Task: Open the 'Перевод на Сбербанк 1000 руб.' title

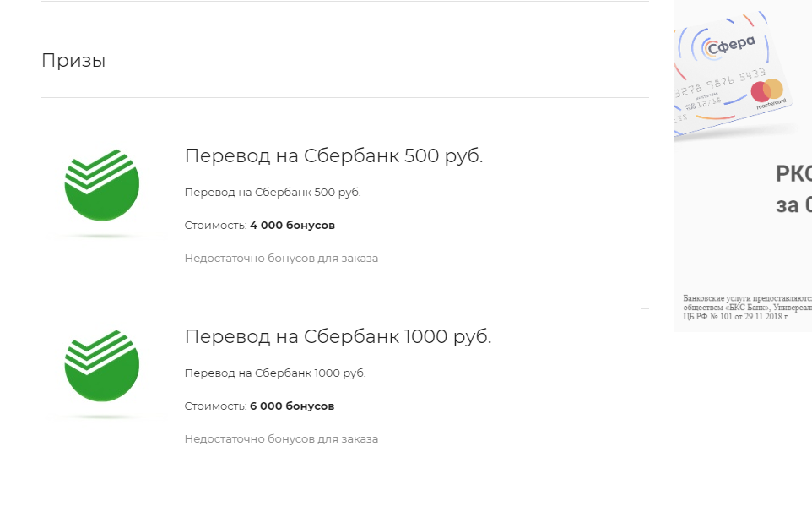Action: click(338, 337)
